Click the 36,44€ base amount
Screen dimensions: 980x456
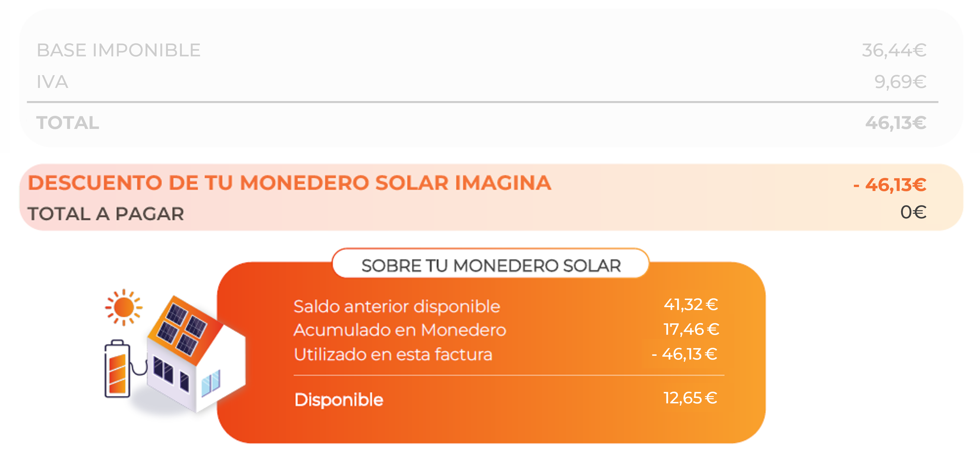pyautogui.click(x=894, y=50)
